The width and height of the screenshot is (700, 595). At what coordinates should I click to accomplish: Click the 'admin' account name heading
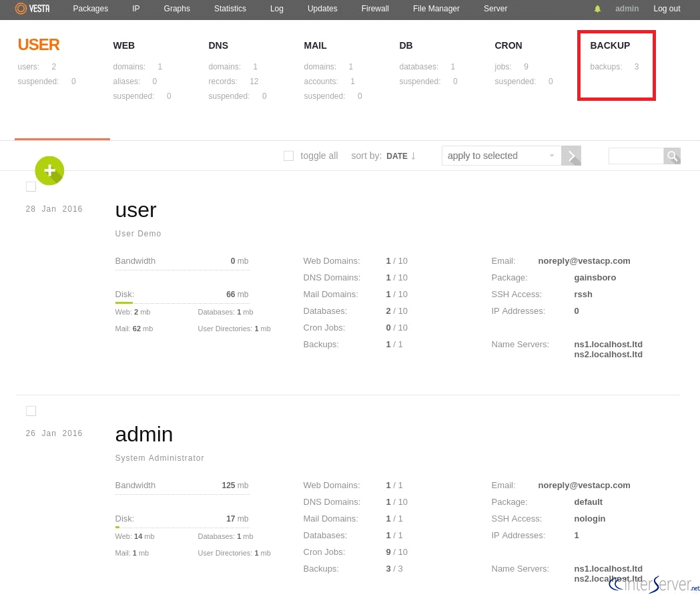143,435
